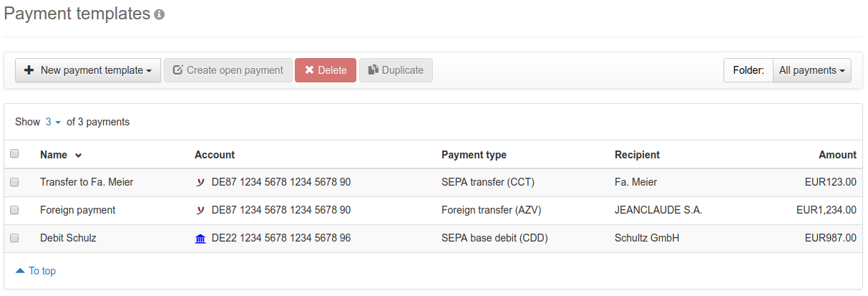Click the Transfer to Fa. Meier name cell

point(87,182)
